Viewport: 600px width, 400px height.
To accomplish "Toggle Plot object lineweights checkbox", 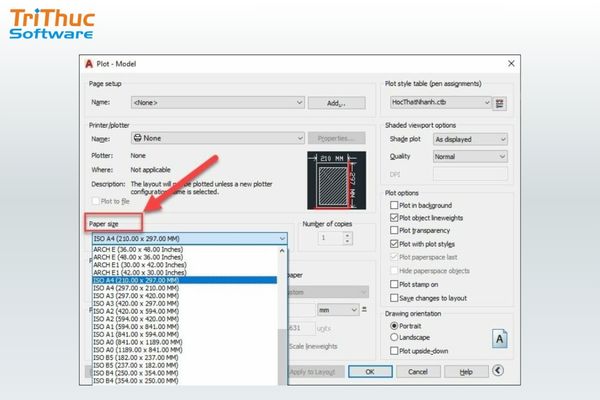I will pos(394,218).
